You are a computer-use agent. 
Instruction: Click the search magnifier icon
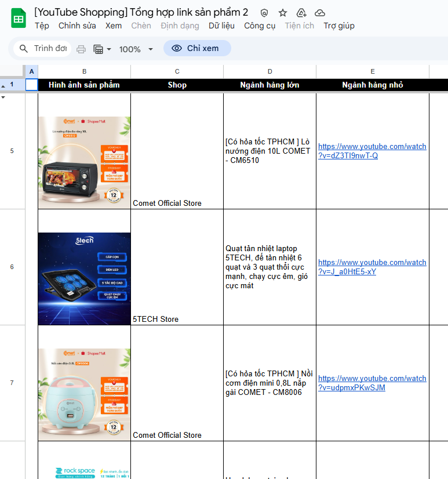(x=24, y=49)
